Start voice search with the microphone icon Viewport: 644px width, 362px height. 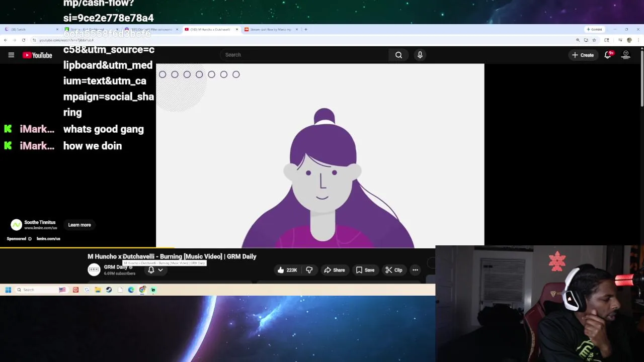point(420,55)
